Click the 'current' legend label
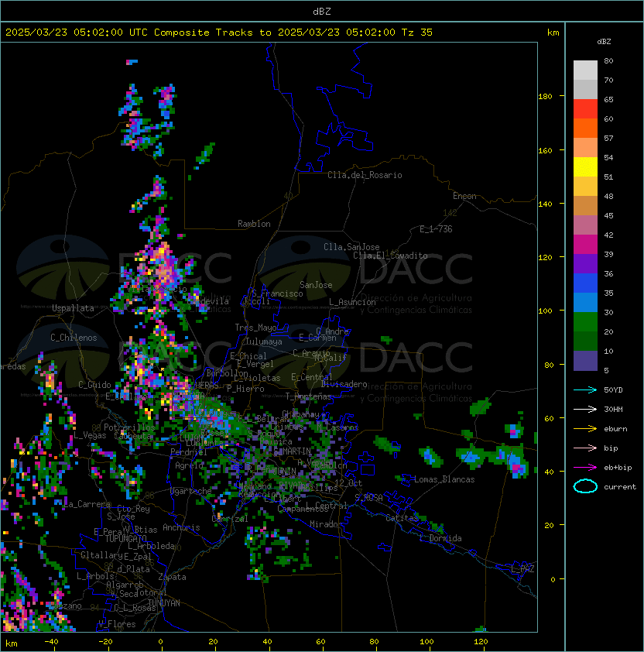Screen dimensions: 644x652 point(620,487)
